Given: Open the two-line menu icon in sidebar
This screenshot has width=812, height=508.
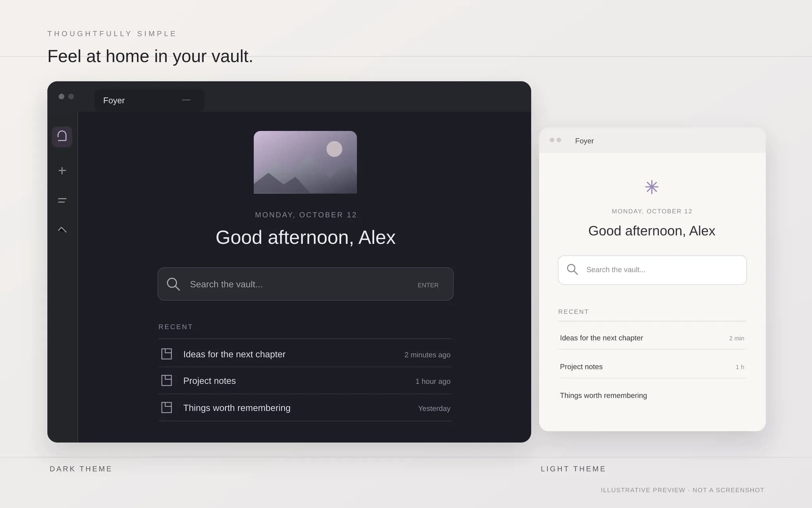Looking at the screenshot, I should point(62,200).
